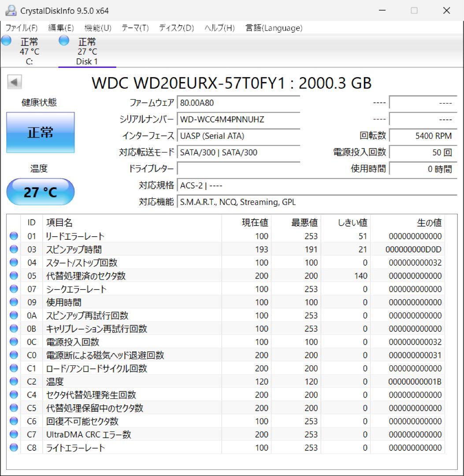
Task: Select the Disk 1 drive status icon
Action: (64, 40)
